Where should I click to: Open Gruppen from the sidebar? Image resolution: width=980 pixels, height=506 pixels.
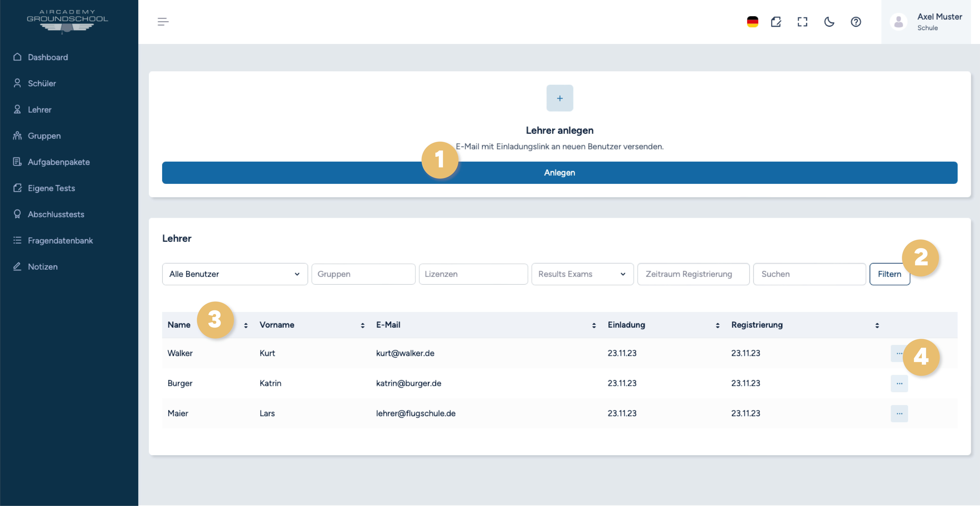(44, 136)
